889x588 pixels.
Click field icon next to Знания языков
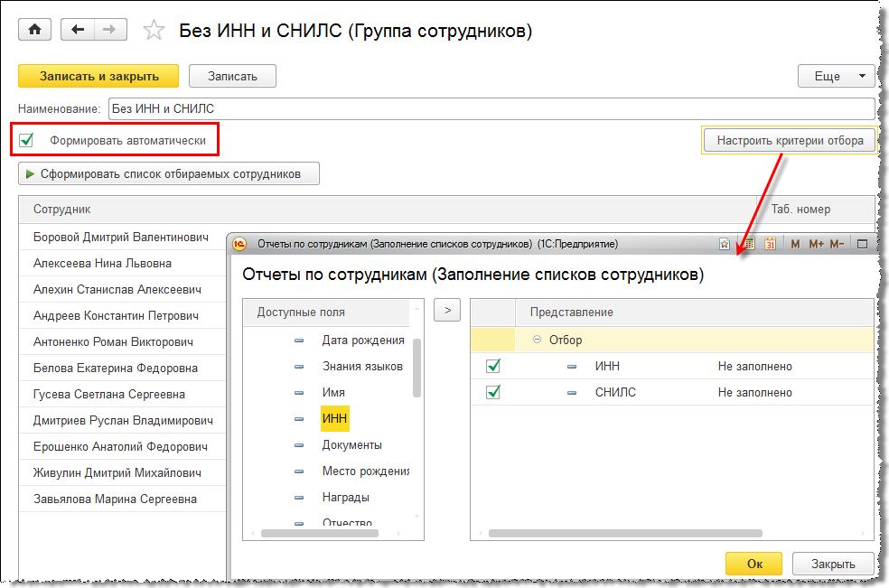(299, 367)
